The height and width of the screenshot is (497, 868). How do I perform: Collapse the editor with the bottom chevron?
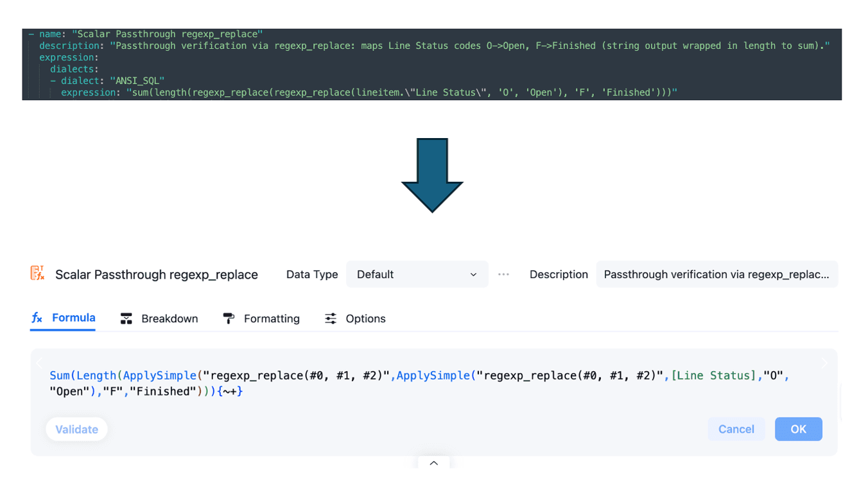pyautogui.click(x=434, y=463)
